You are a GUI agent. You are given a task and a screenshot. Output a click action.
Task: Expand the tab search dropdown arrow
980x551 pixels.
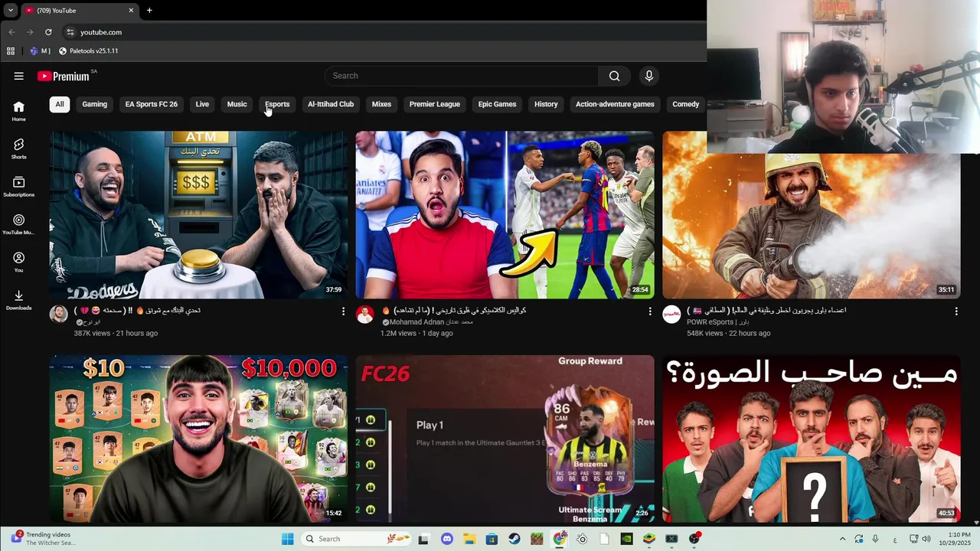coord(10,11)
